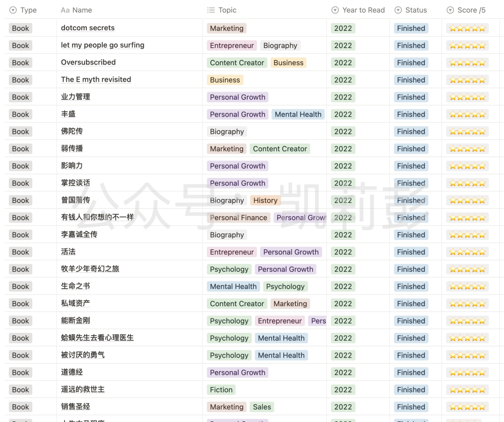Select the 生命之书 name cell
The width and height of the screenshot is (504, 422).
(x=130, y=286)
